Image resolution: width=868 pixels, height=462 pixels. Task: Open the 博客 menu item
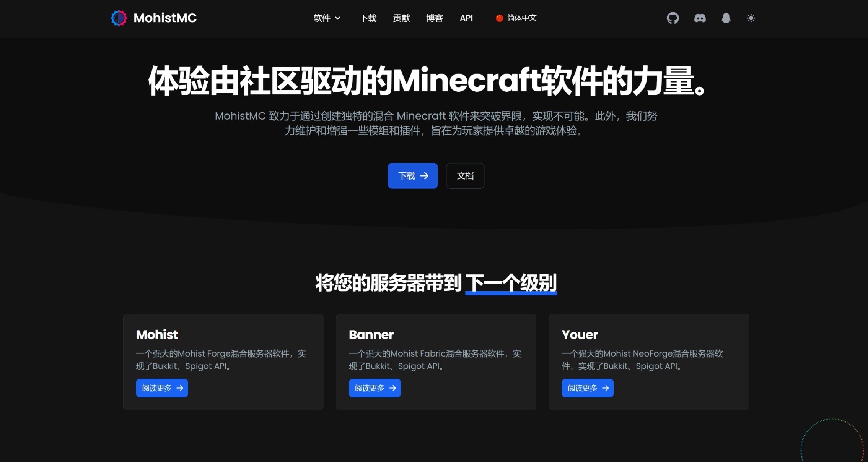pos(435,18)
